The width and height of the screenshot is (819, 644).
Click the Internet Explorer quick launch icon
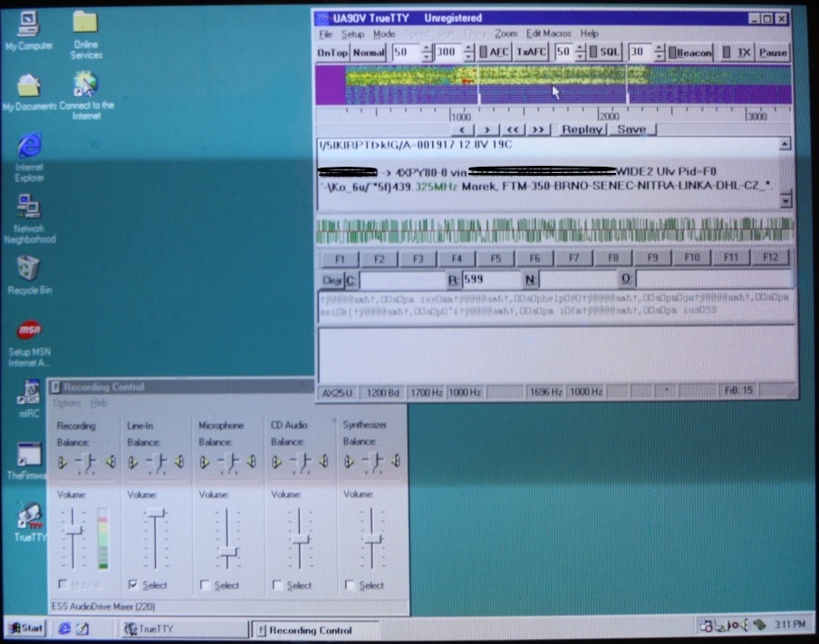[64, 629]
